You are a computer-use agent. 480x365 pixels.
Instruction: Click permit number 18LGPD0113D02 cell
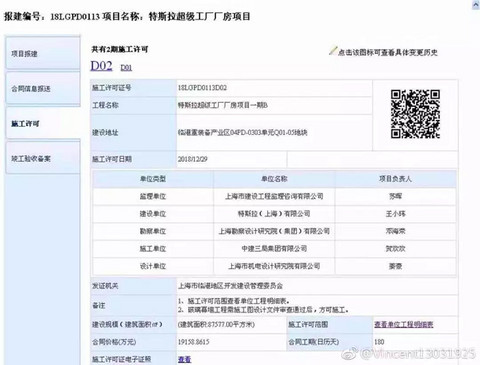click(274, 88)
